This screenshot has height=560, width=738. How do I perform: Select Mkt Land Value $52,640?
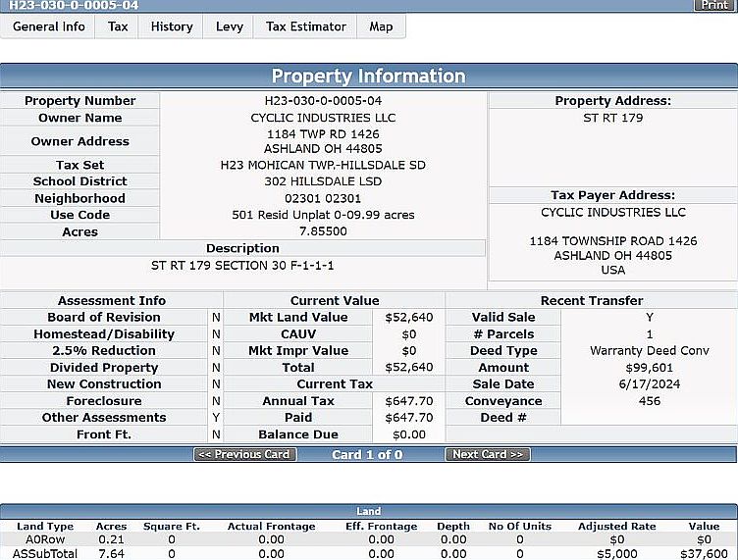(x=408, y=318)
